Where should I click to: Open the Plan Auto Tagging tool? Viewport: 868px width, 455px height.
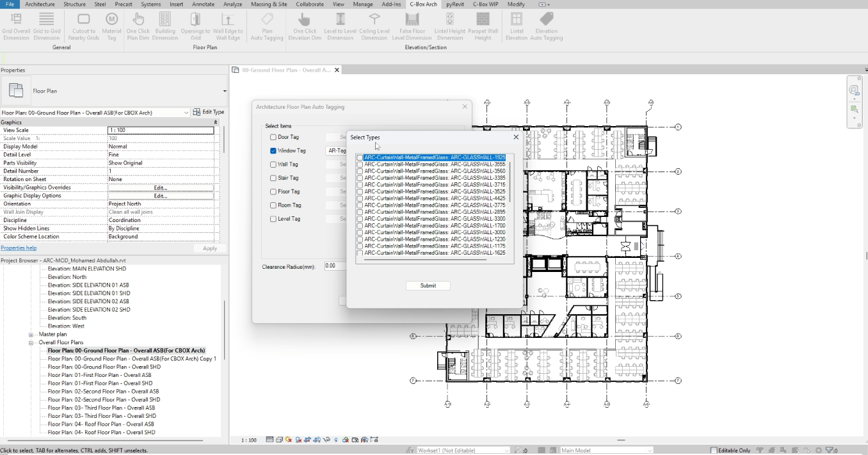click(x=267, y=20)
